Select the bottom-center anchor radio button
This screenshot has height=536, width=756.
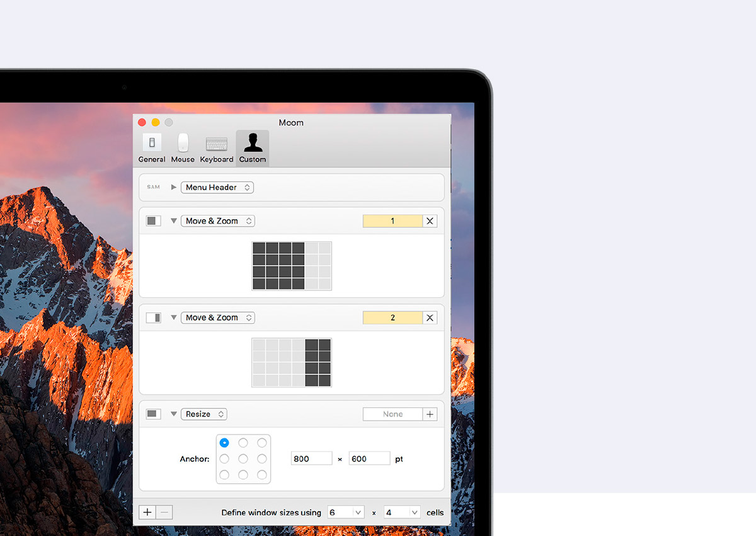(x=243, y=475)
